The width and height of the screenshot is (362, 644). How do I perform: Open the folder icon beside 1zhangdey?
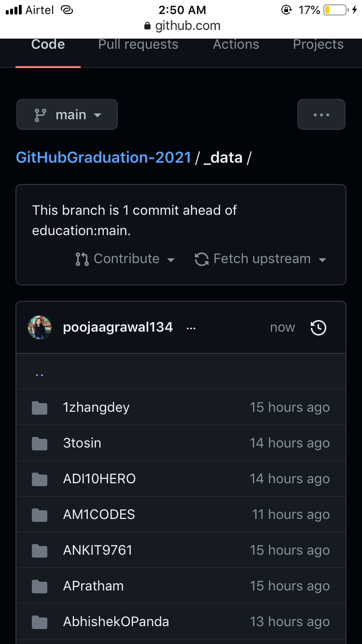click(39, 407)
